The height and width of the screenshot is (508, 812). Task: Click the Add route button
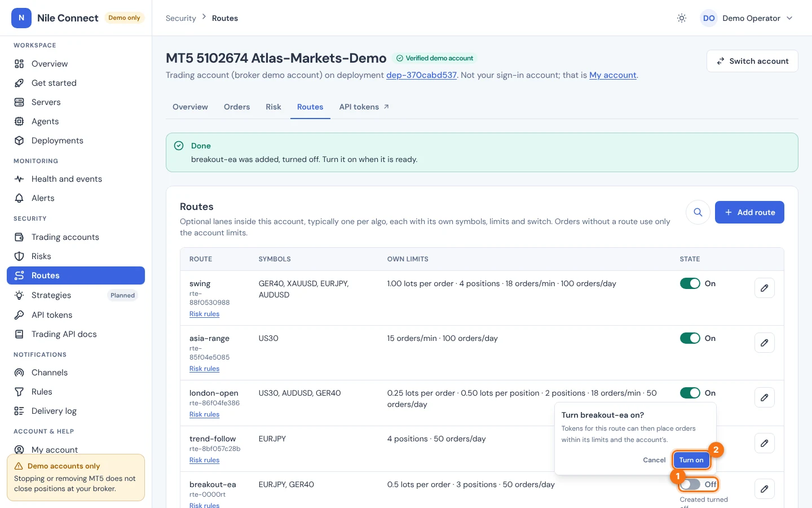749,212
